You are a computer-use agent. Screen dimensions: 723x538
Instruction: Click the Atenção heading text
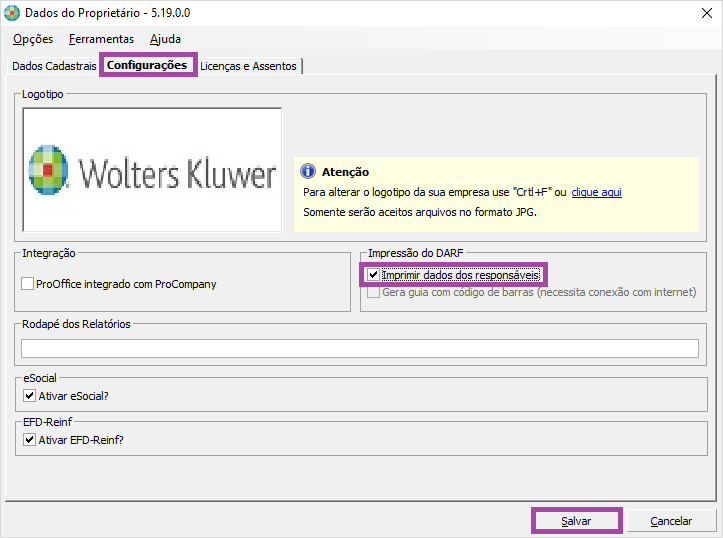click(x=345, y=172)
